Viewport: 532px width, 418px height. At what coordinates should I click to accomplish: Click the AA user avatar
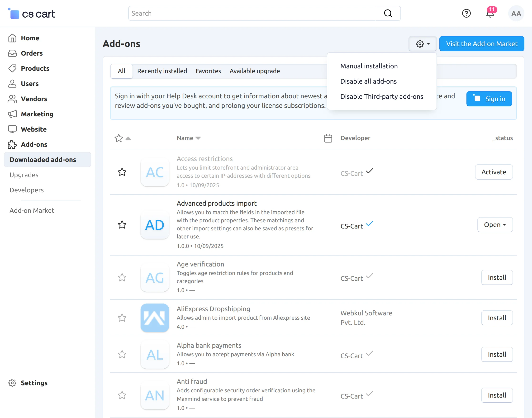coord(516,14)
